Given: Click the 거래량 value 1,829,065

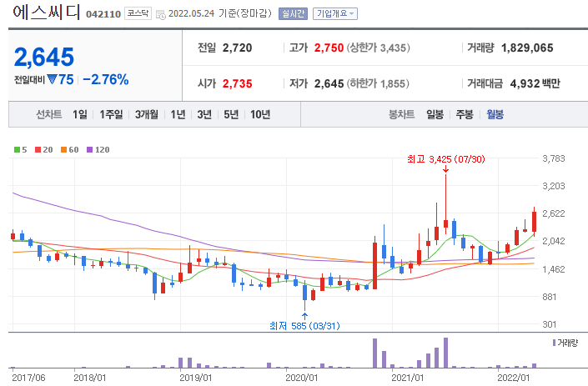Looking at the screenshot, I should coord(527,48).
